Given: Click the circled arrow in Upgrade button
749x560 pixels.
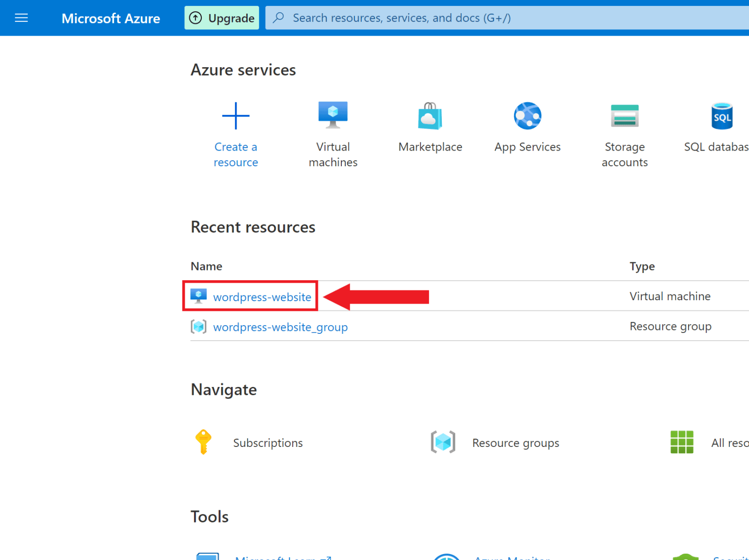Looking at the screenshot, I should [196, 18].
